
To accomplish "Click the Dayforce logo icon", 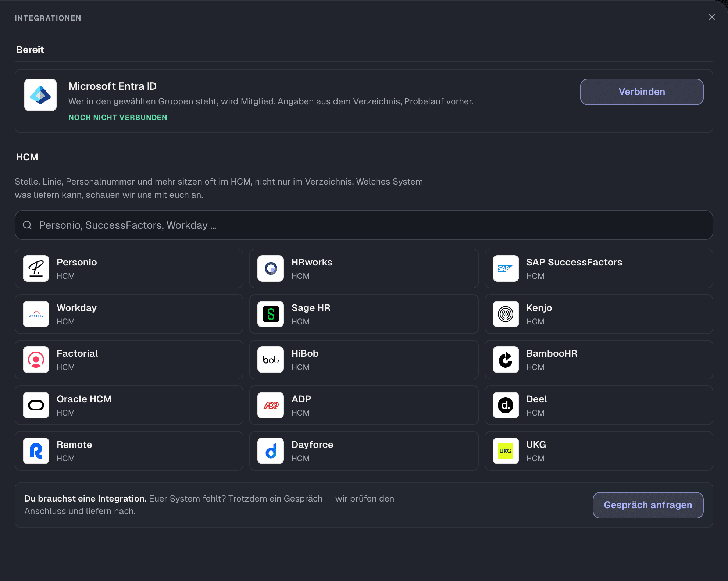I will [271, 451].
